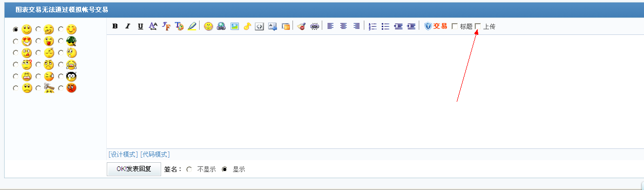Screen dimensions: 644x190
Task: Click the orange window-layout toolbar icon
Action: (x=286, y=26)
